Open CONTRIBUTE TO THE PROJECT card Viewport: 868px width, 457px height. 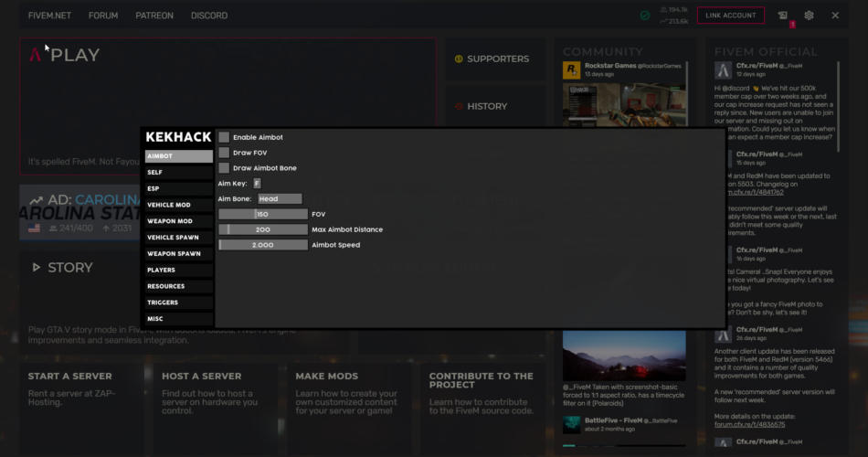[482, 409]
